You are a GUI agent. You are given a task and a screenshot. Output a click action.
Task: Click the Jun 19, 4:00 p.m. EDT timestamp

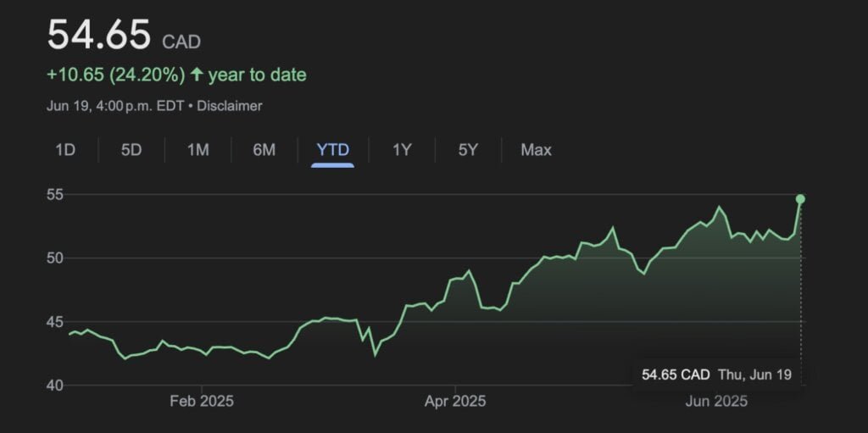click(115, 106)
